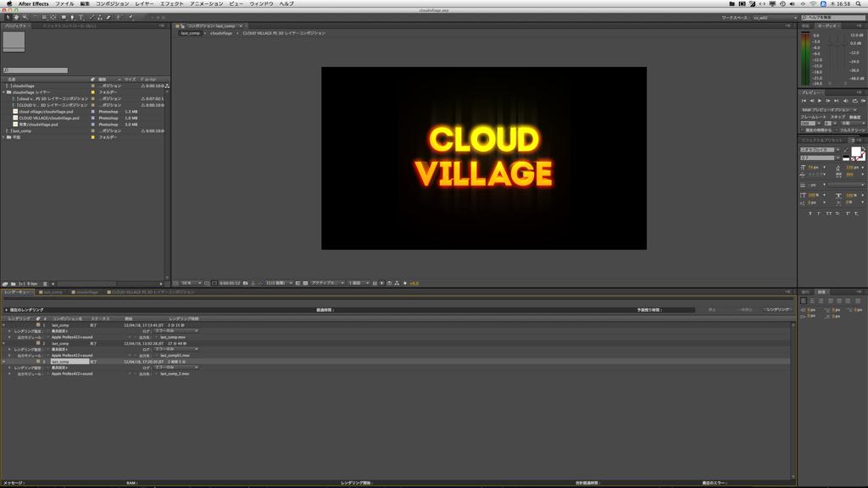Open the アクティブカメラ view dropdown
This screenshot has height=488, width=868.
click(328, 283)
